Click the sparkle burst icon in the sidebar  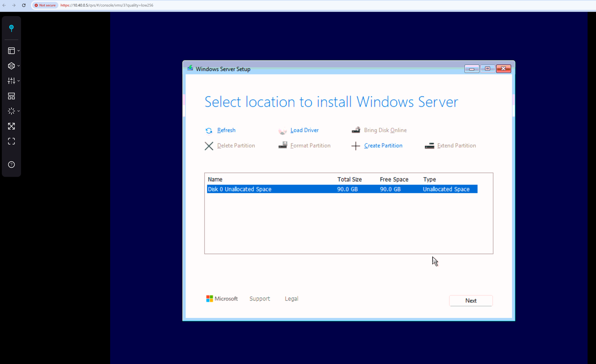click(11, 111)
